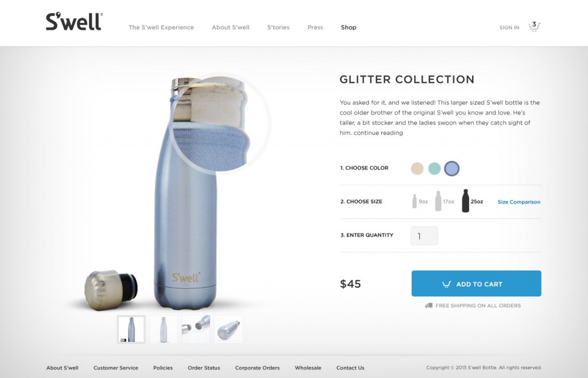Choose the blue color swatch
The image size is (588, 378).
(x=452, y=168)
